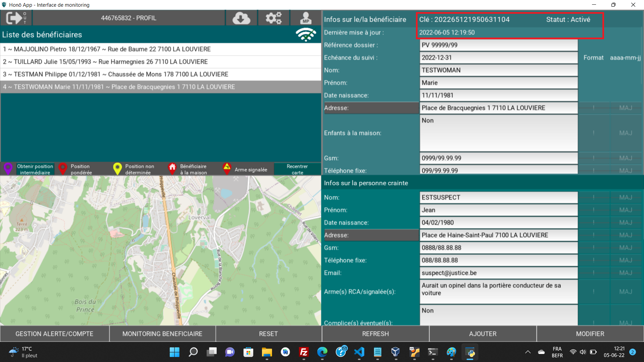Screen dimensions: 644x362
Task: Click the MP user profile icon
Action: click(x=306, y=18)
